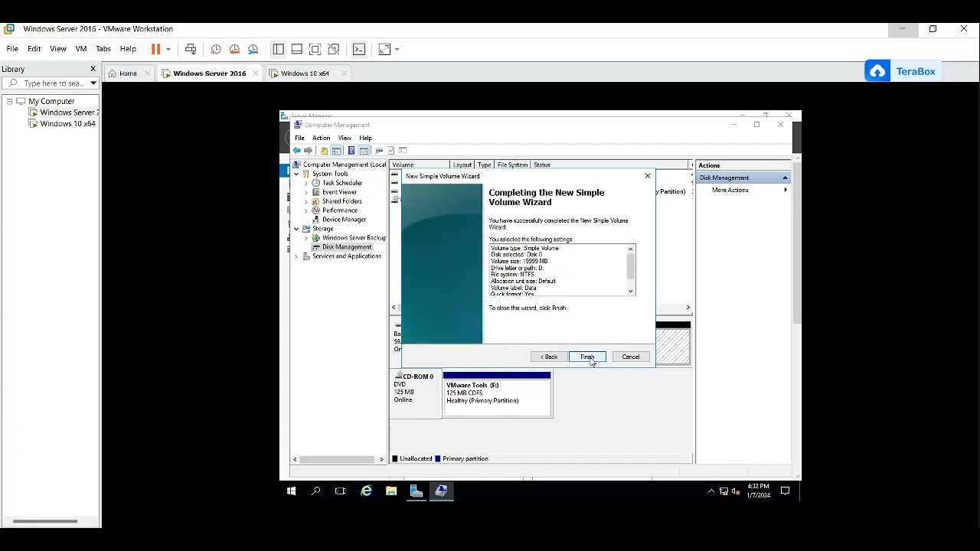Screen dimensions: 980x551
Task: Open VMware Tabs menu
Action: coord(103,49)
